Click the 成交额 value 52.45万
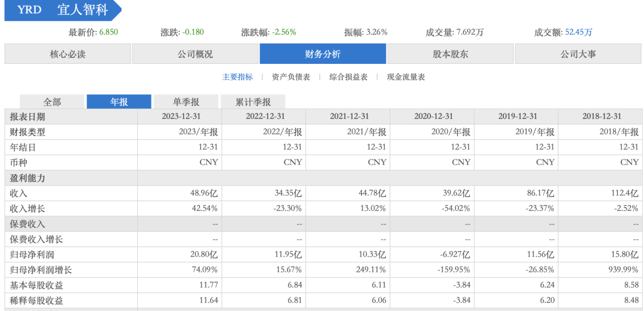The width and height of the screenshot is (644, 311). point(578,32)
